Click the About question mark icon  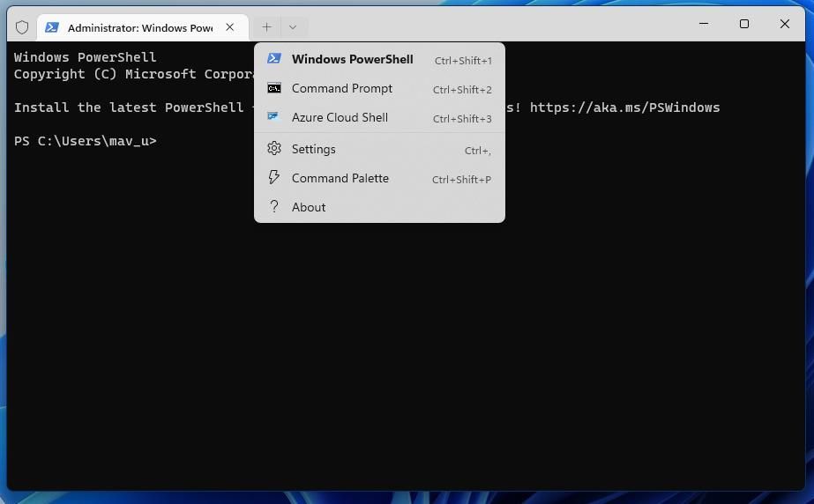[274, 206]
